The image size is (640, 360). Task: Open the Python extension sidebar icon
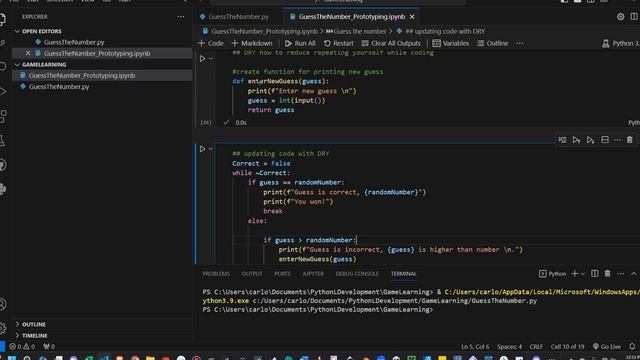pos(2,189)
